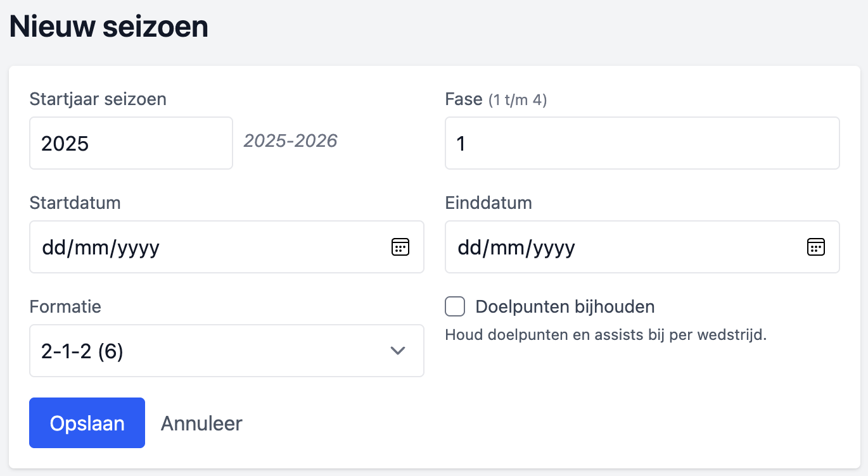
Task: Click the Nieuw seizoen heading
Action: 109,26
